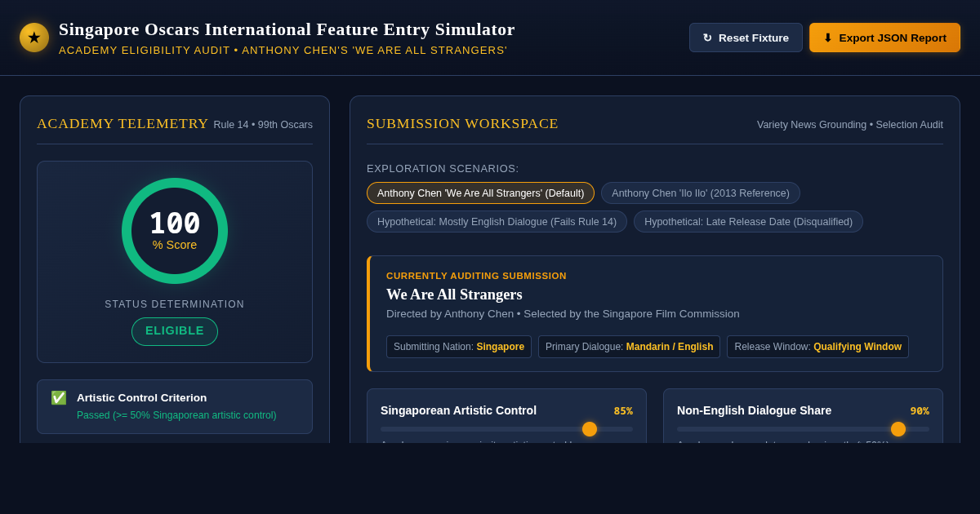The image size is (980, 514).
Task: Click 'Rule 14 • 99th Oscars' label
Action: tap(263, 125)
